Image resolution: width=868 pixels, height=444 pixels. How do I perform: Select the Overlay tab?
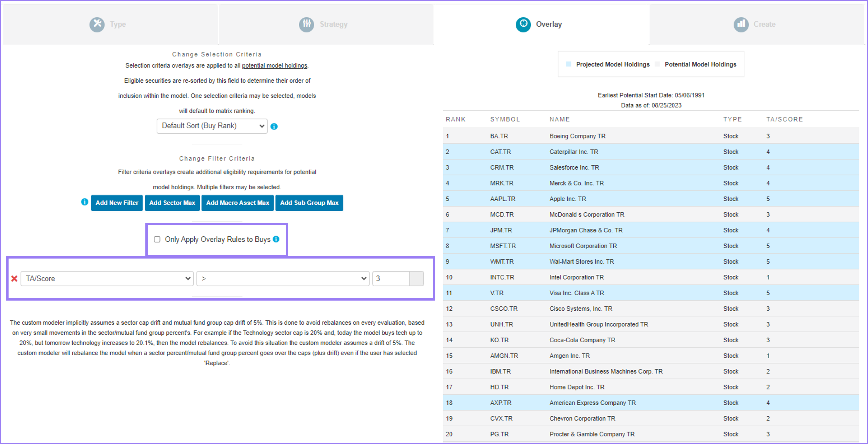point(542,24)
